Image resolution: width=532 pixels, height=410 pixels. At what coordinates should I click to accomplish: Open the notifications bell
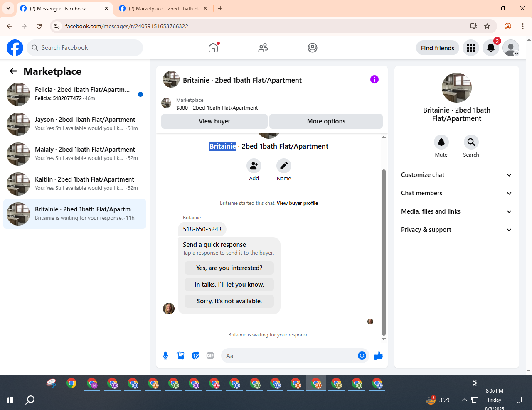click(491, 48)
